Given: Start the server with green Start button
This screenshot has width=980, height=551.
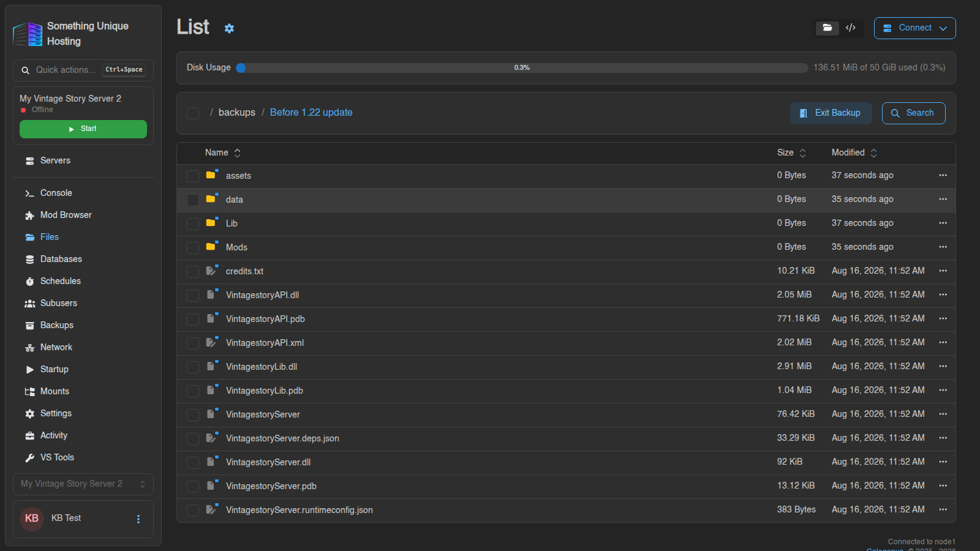Looking at the screenshot, I should 83,129.
